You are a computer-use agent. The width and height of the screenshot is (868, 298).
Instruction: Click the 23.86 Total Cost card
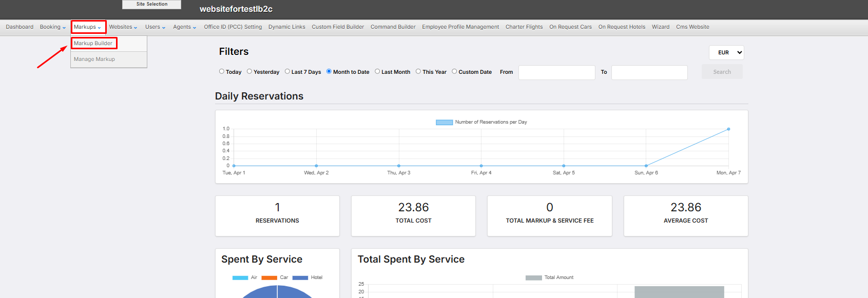coord(413,216)
